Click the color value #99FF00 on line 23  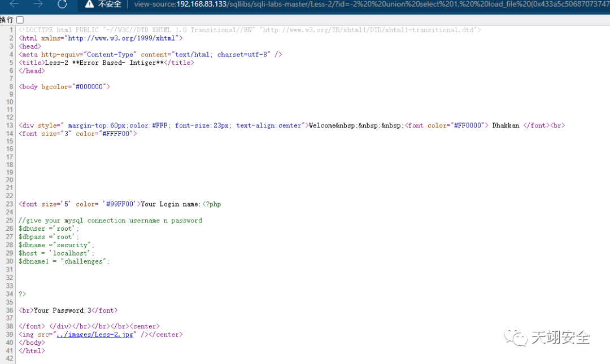point(120,204)
